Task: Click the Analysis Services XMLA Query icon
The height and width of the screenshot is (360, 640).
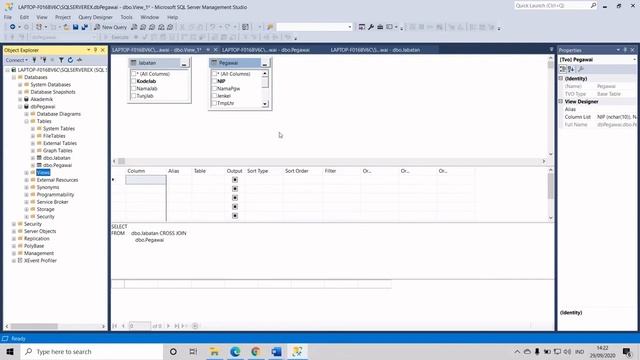Action: click(161, 27)
